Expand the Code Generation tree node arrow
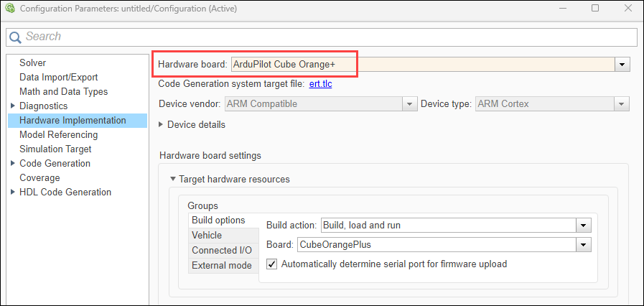Viewport: 644px width, 306px height. point(14,164)
